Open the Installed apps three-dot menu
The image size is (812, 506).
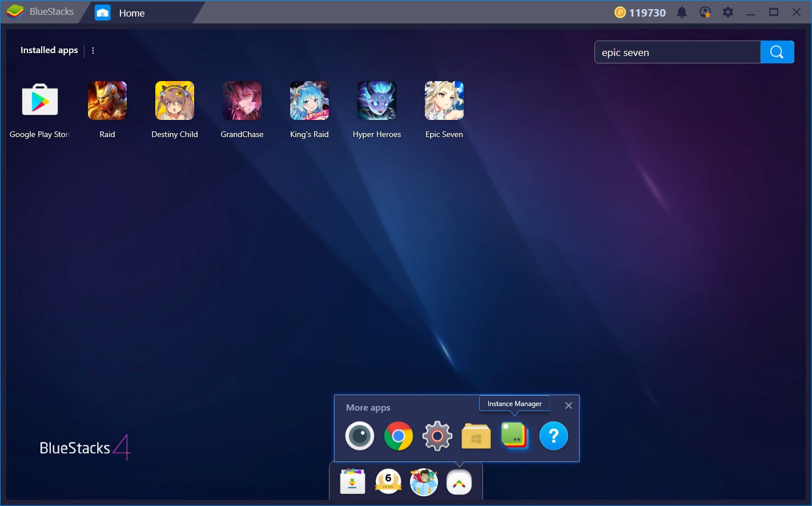(x=93, y=50)
